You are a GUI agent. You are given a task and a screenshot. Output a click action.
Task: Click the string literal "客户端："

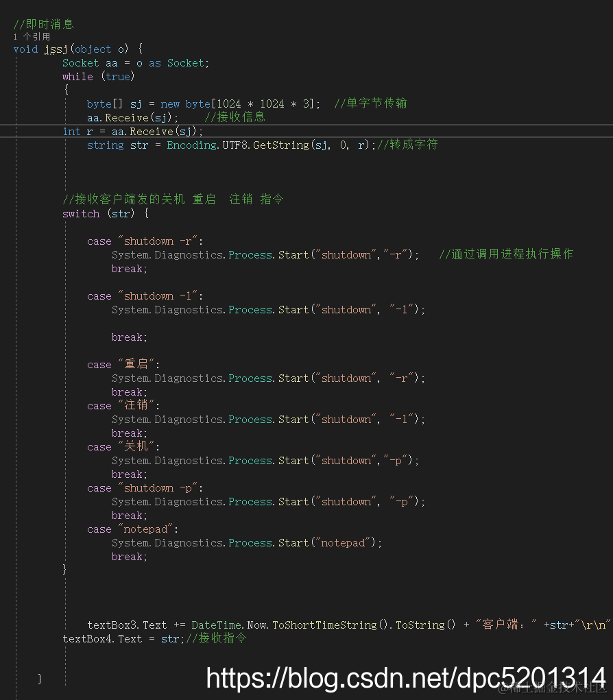506,625
